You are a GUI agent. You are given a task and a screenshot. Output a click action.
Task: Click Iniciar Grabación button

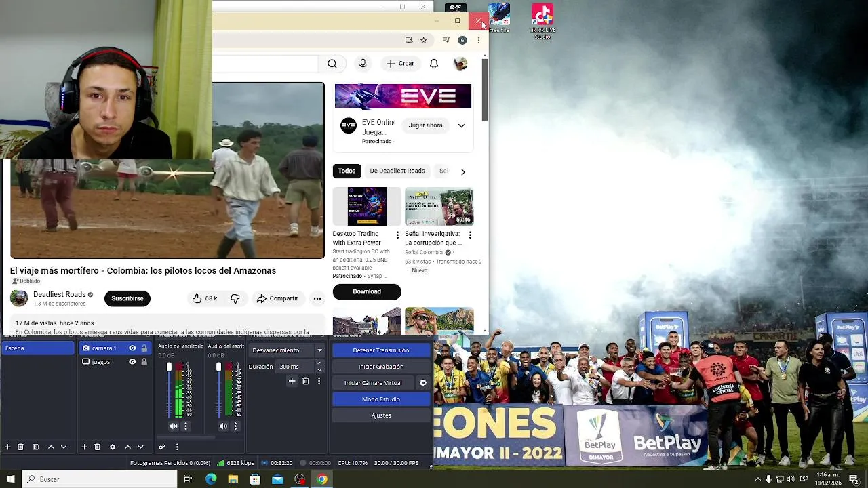pos(381,367)
